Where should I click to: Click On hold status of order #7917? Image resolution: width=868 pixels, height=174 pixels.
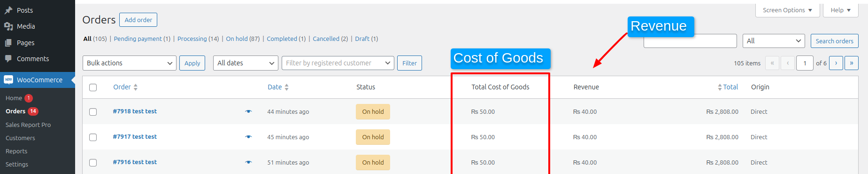click(x=373, y=137)
